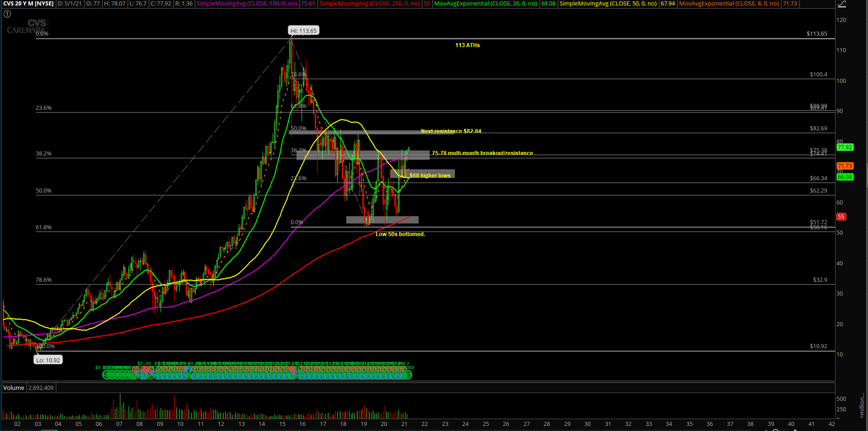
Task: Open the SimpleMovingAvg 50 study label
Action: coord(608,4)
